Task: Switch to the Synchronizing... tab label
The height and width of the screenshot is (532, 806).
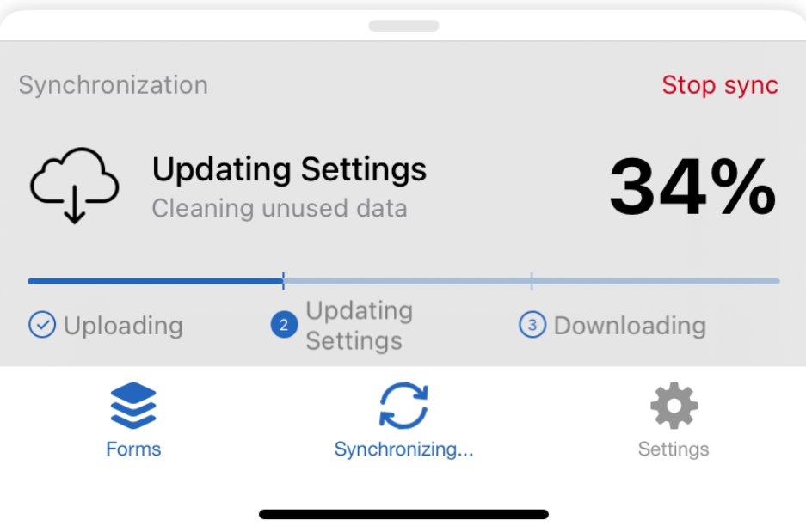Action: [x=403, y=449]
